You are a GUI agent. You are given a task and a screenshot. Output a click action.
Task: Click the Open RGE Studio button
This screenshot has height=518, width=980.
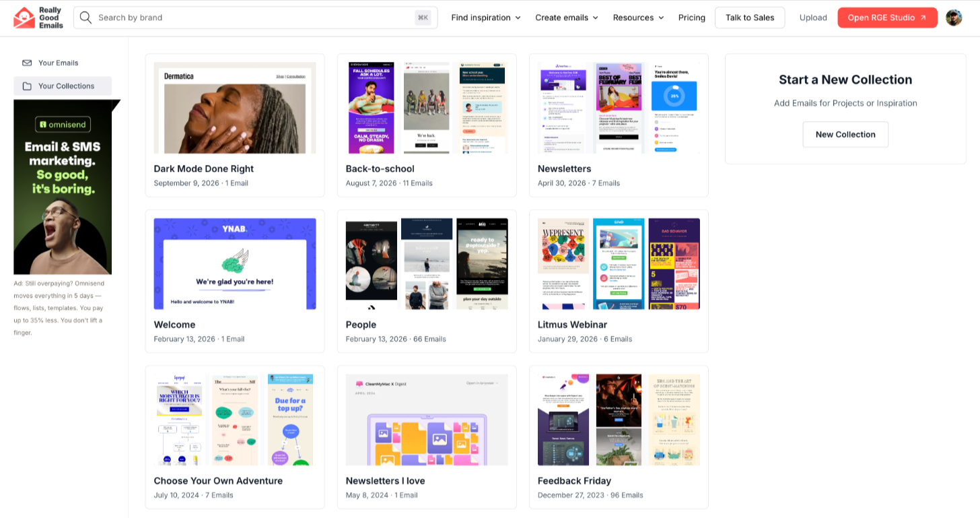point(887,18)
